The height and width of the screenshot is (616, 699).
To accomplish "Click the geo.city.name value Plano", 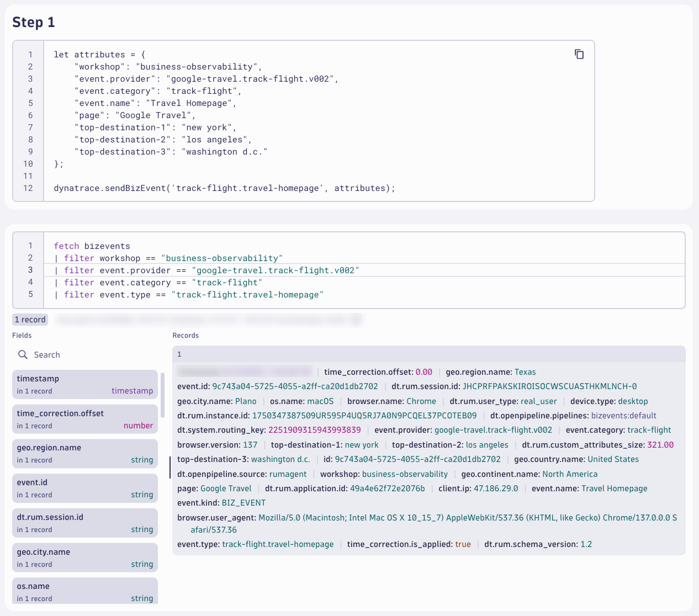I will (x=246, y=401).
